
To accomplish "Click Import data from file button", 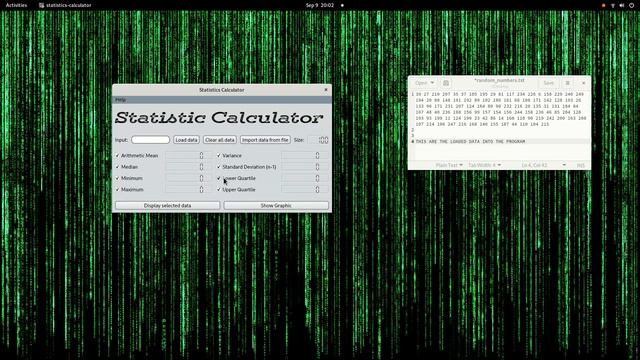I will click(x=265, y=140).
